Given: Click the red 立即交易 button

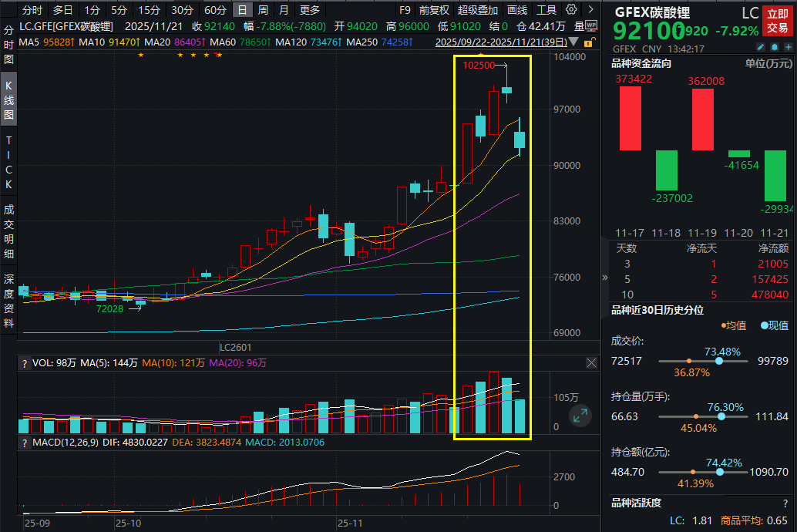Looking at the screenshot, I should point(777,21).
